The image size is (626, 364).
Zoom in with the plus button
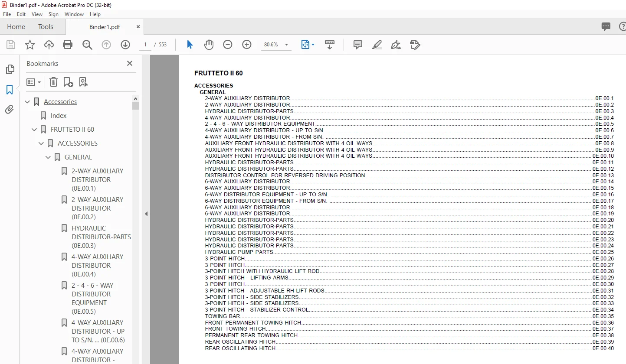coord(247,45)
